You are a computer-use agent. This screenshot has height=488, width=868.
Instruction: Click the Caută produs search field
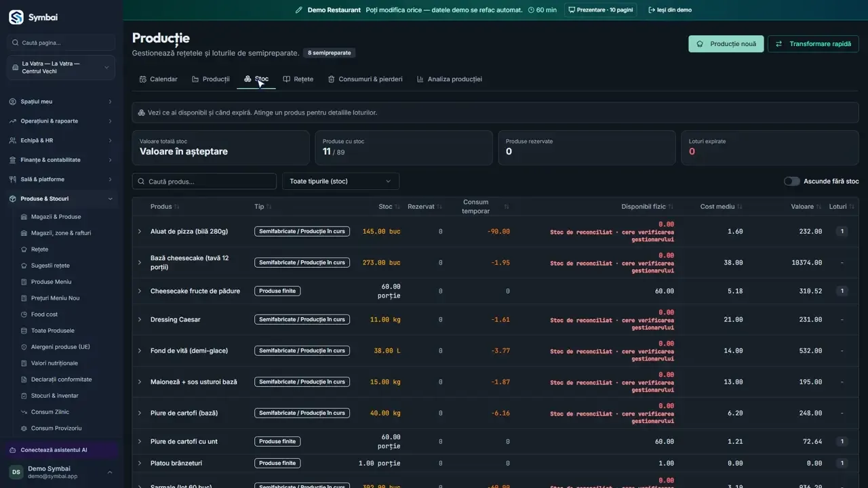point(204,181)
